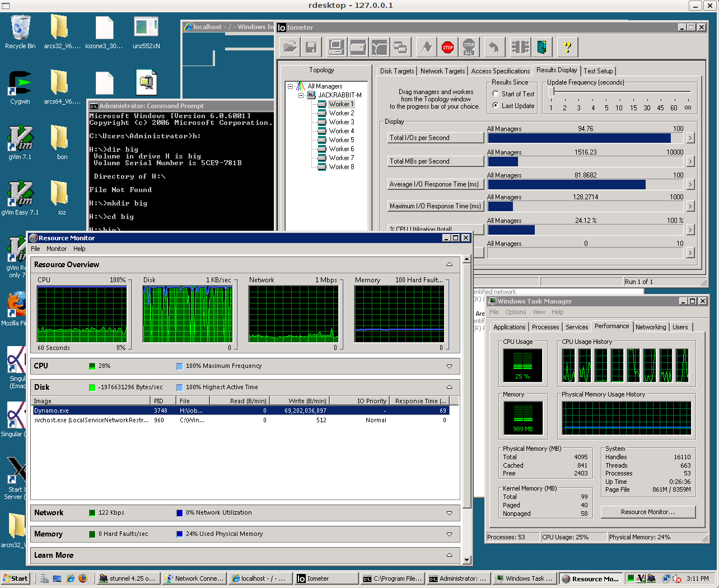Select the iozone3_30 file icon on desktop

pyautogui.click(x=104, y=32)
